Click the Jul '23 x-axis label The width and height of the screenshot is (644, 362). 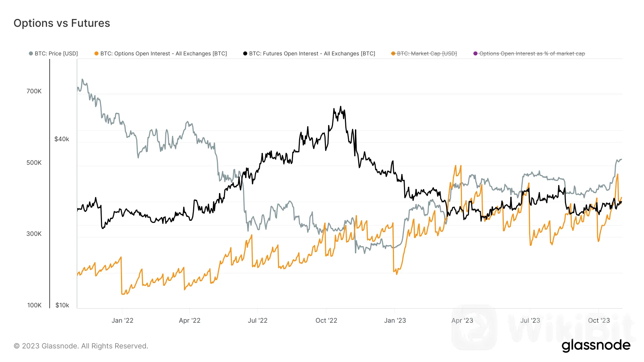click(530, 321)
